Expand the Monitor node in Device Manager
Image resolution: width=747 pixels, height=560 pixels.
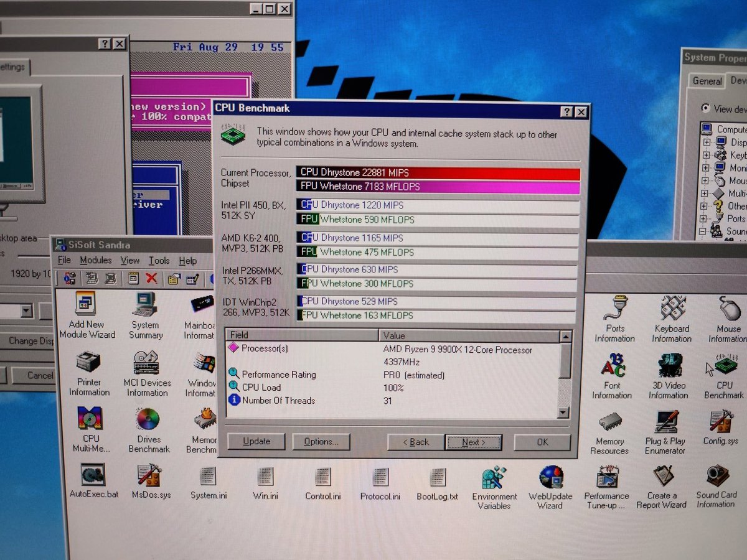pos(707,168)
